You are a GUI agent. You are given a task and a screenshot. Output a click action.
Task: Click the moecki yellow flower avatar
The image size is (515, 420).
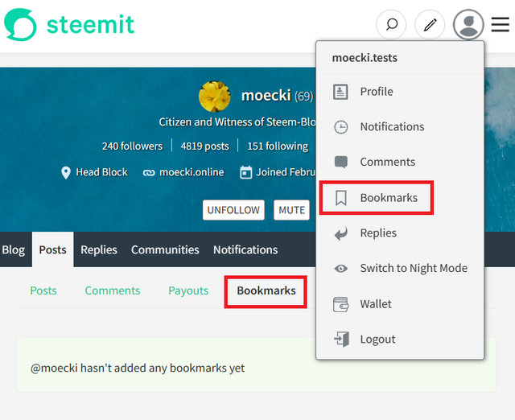pos(215,97)
